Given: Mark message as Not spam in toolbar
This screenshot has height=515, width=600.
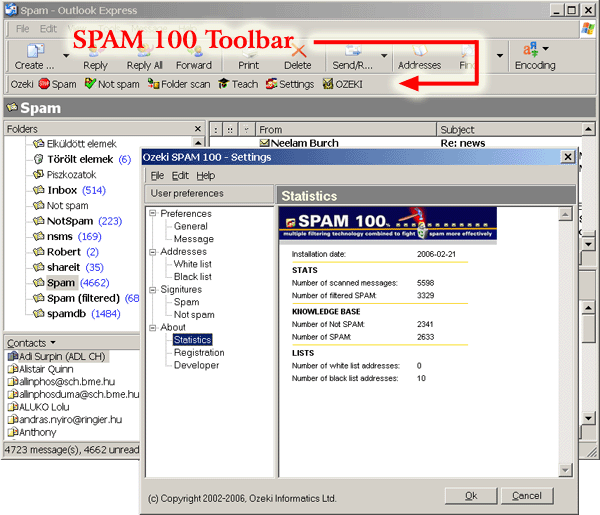Looking at the screenshot, I should tap(112, 84).
